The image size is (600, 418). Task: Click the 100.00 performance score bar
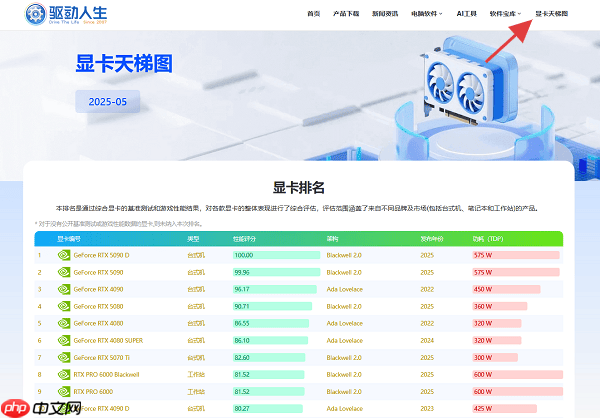276,255
